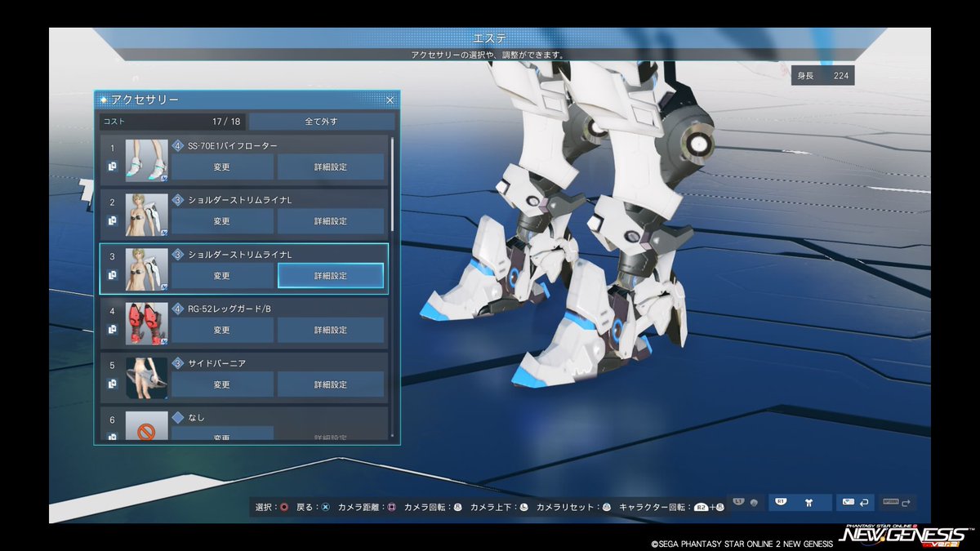The width and height of the screenshot is (980, 551).
Task: Copy icon for accessory slot 4
Action: [113, 330]
